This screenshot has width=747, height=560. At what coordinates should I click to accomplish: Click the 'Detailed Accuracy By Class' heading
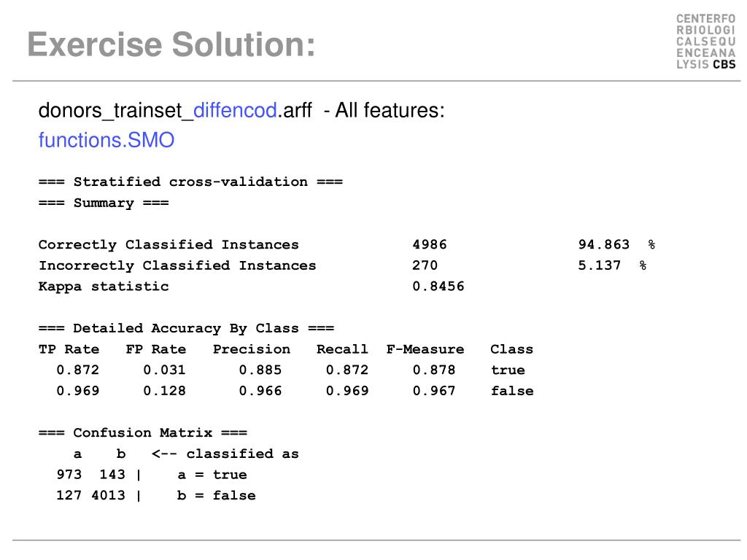click(186, 328)
